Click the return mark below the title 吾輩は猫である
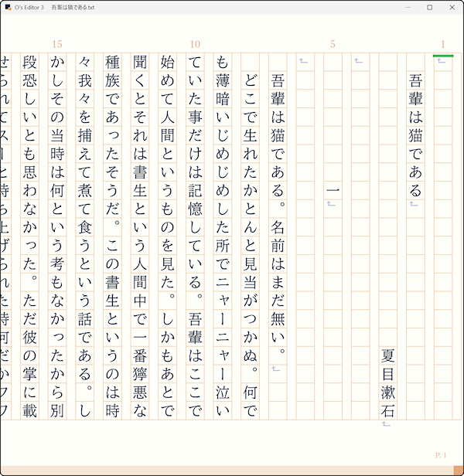464x476 pixels. 415,204
